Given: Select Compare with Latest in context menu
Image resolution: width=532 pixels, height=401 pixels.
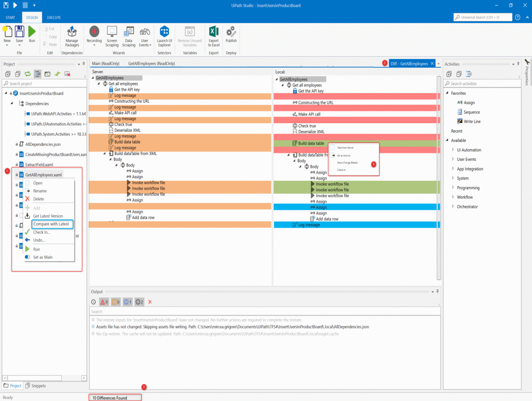Looking at the screenshot, I should 52,224.
